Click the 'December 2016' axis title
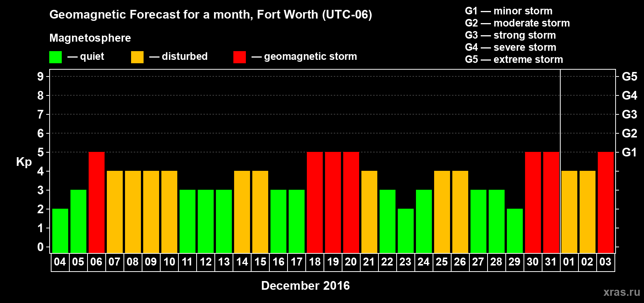The width and height of the screenshot is (644, 303). 305,286
